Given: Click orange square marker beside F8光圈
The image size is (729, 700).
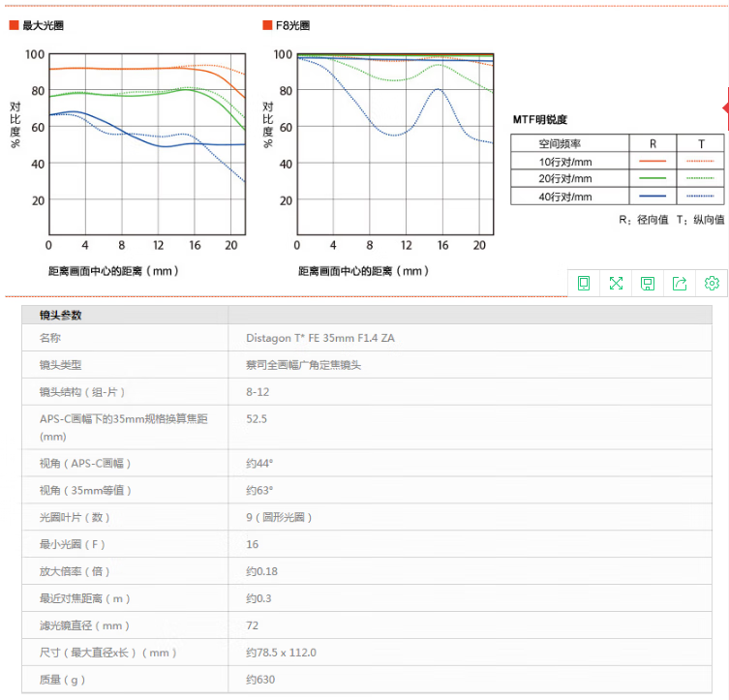Looking at the screenshot, I should click(267, 25).
